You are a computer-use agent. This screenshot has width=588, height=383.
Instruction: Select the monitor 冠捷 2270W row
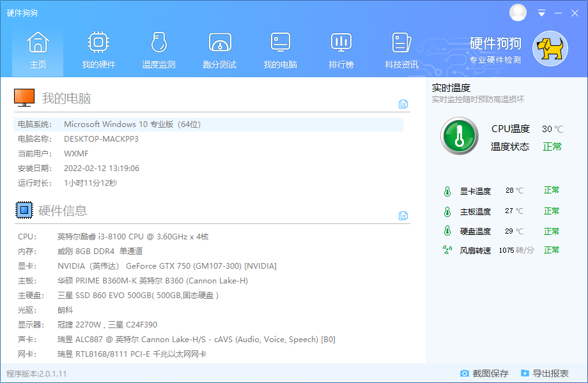coord(88,325)
